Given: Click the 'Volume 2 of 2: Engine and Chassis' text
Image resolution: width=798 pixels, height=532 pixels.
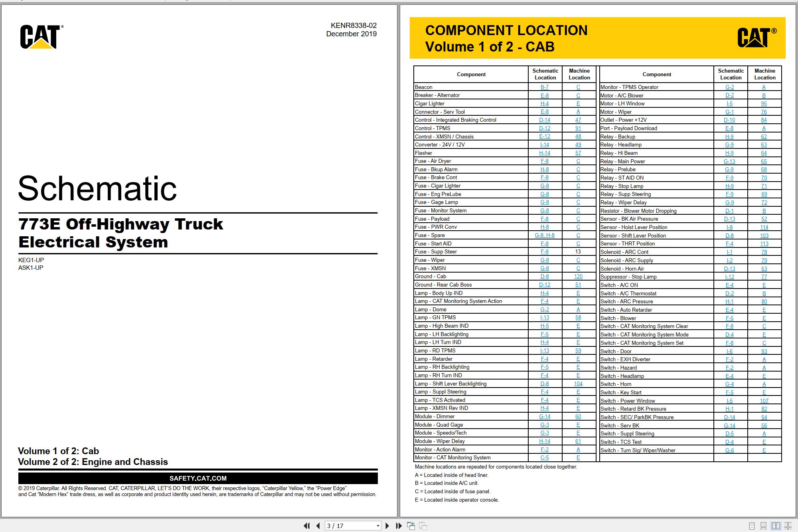Looking at the screenshot, I should pos(93,462).
